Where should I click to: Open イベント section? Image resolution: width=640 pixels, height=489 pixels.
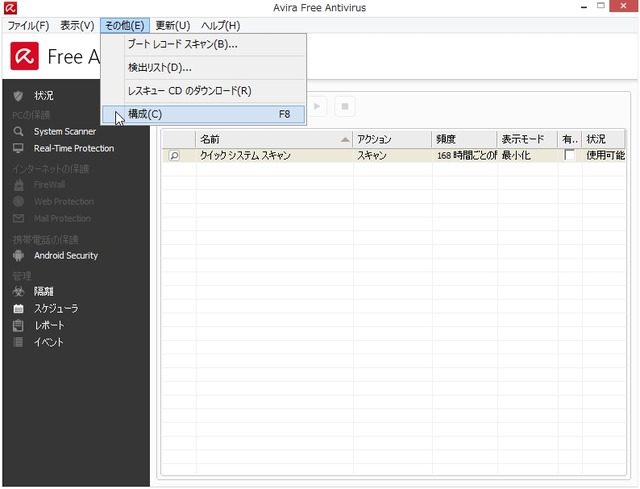click(49, 342)
